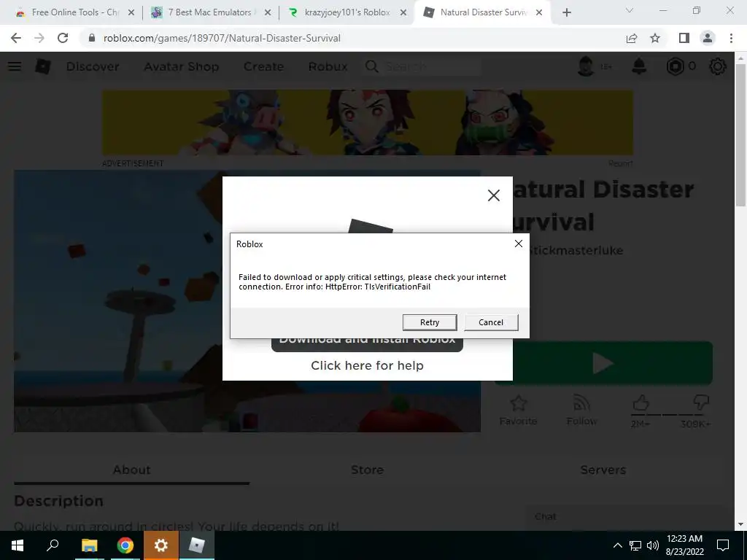
Task: Open Discover in Roblox navigation
Action: tap(93, 66)
